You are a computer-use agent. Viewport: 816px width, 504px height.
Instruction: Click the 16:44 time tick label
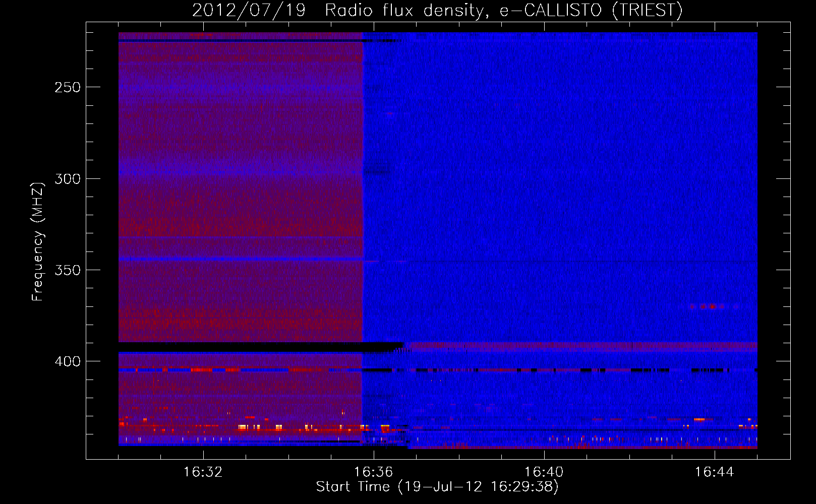tap(714, 472)
